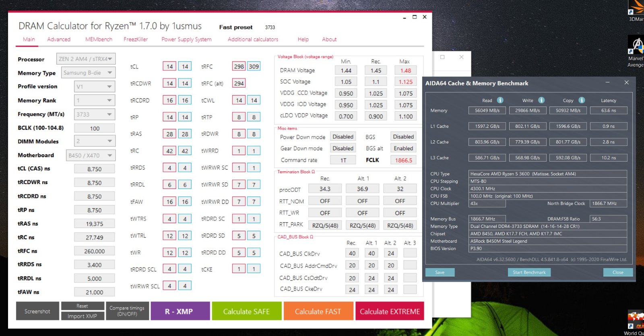
Task: Click the RTT_NOM Rec. OFF value
Action: (325, 201)
